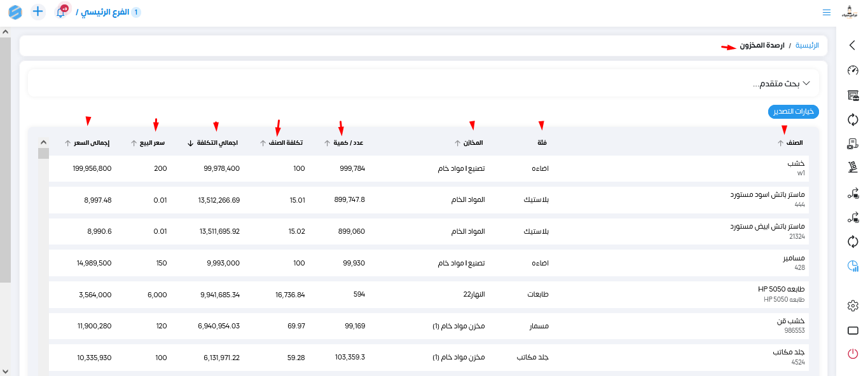Open the notifications bell icon

61,12
